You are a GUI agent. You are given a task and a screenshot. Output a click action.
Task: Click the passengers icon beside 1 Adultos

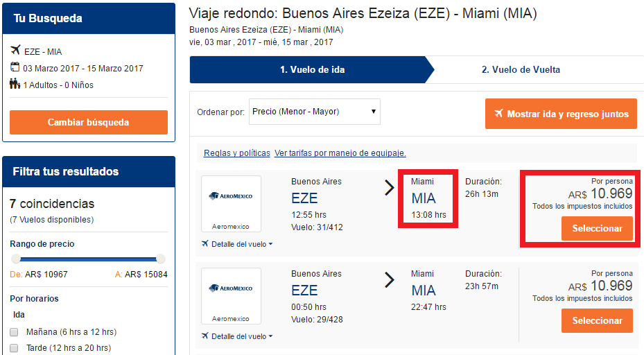[x=15, y=85]
